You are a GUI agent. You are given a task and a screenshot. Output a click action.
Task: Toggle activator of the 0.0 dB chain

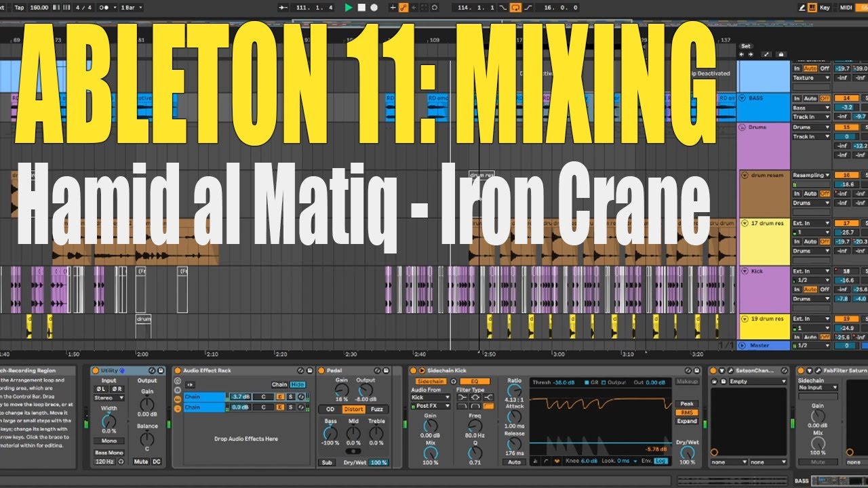pyautogui.click(x=280, y=407)
